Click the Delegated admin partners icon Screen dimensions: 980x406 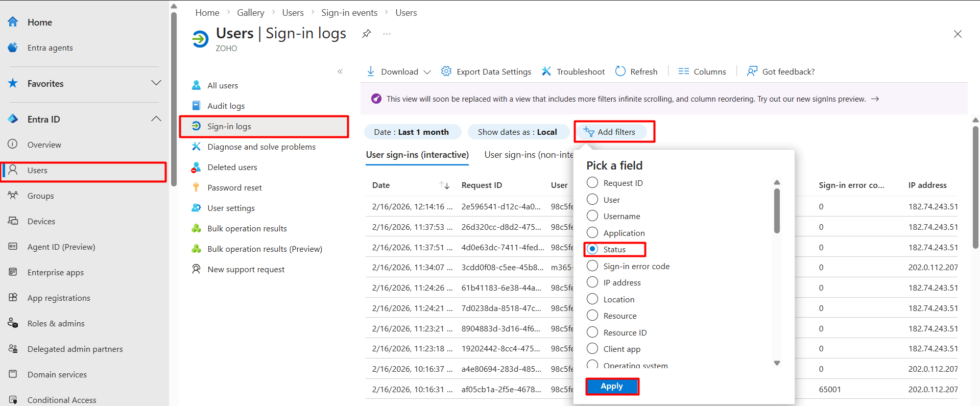(13, 348)
